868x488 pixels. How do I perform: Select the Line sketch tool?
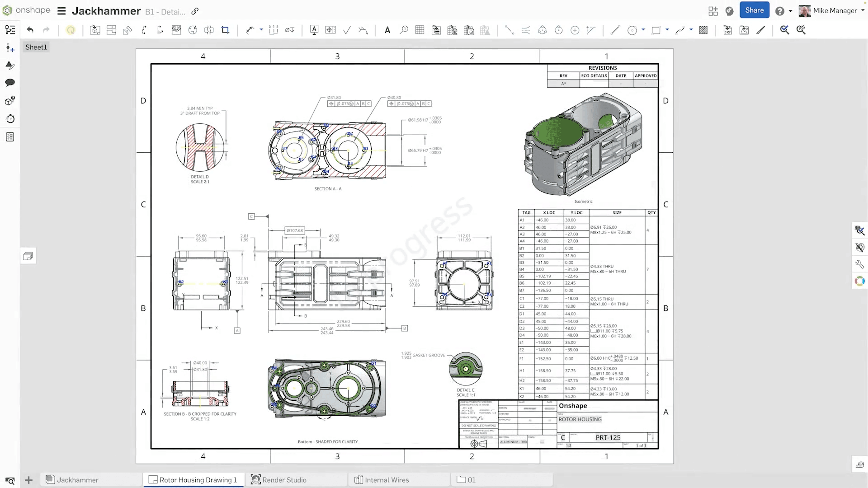click(x=615, y=30)
